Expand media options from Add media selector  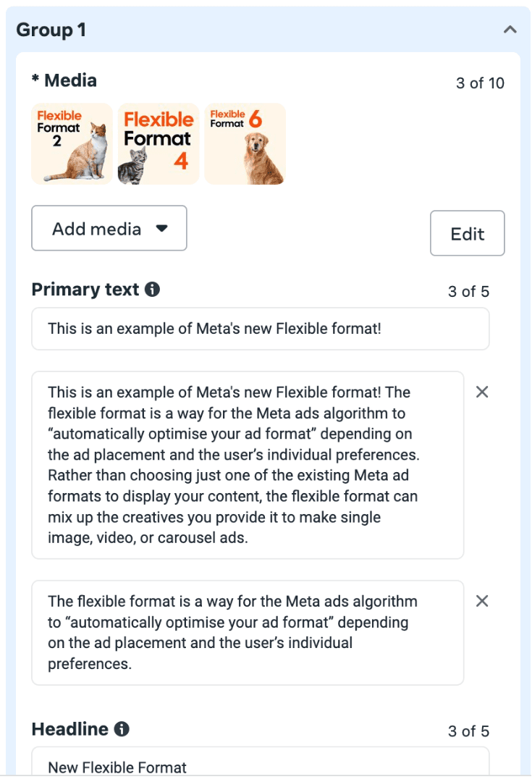[109, 228]
